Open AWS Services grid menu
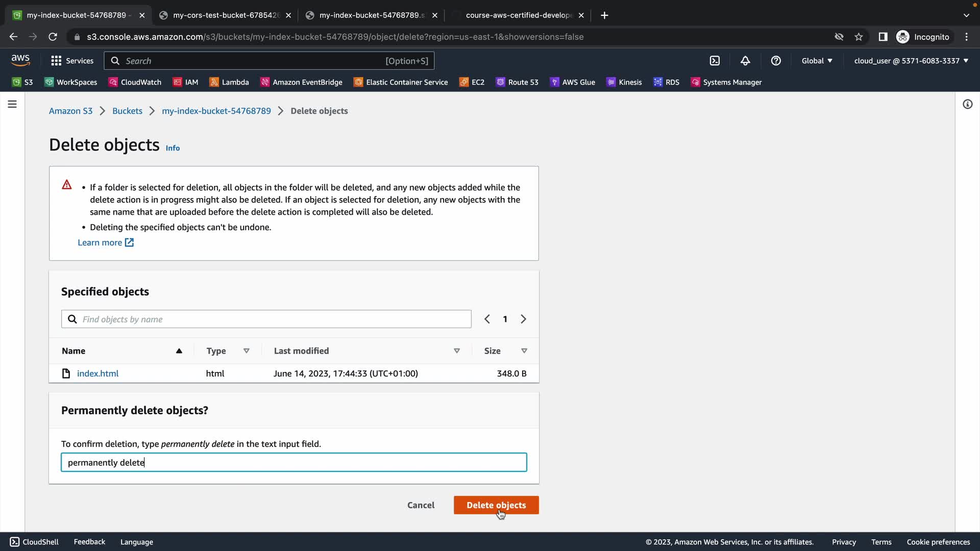The image size is (980, 551). coord(72,61)
